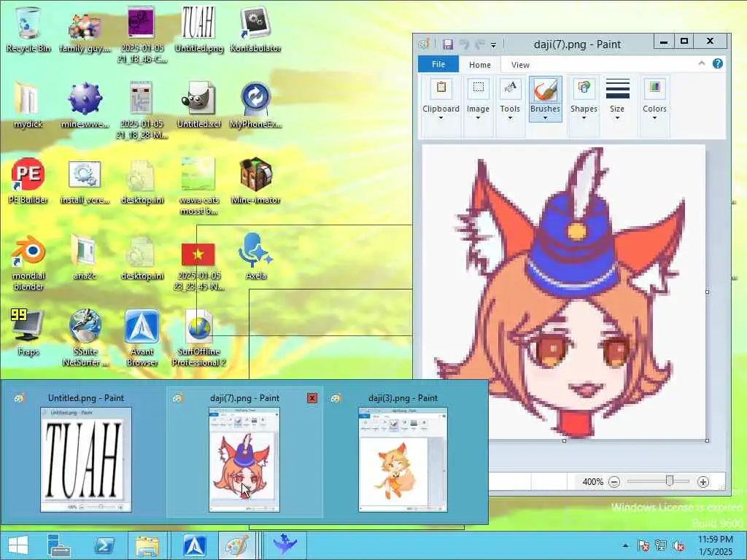Switch to the View ribbon tab

520,65
